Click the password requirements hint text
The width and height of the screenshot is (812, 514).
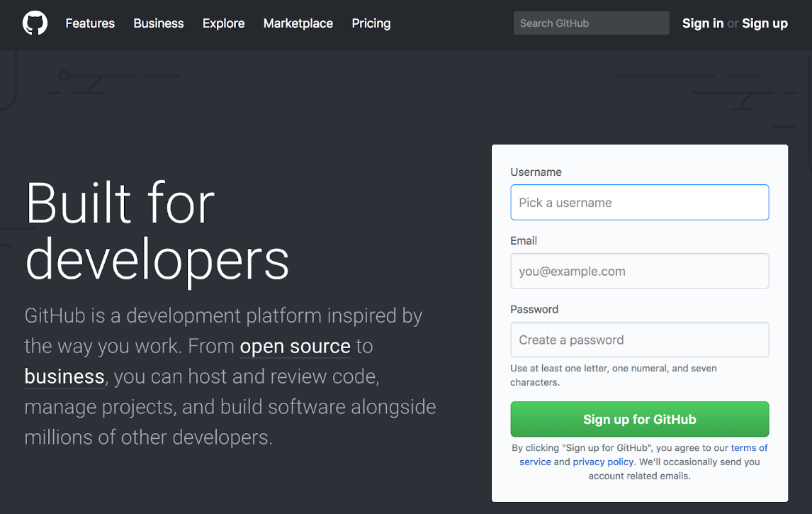[614, 375]
